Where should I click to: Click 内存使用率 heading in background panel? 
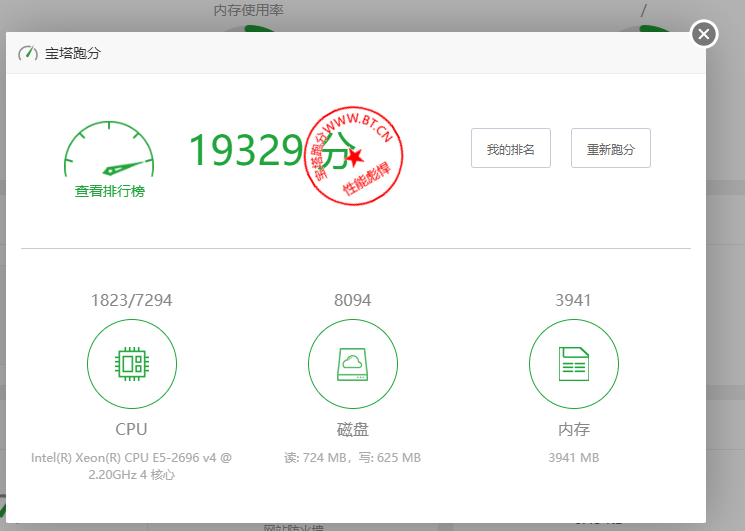pyautogui.click(x=248, y=10)
